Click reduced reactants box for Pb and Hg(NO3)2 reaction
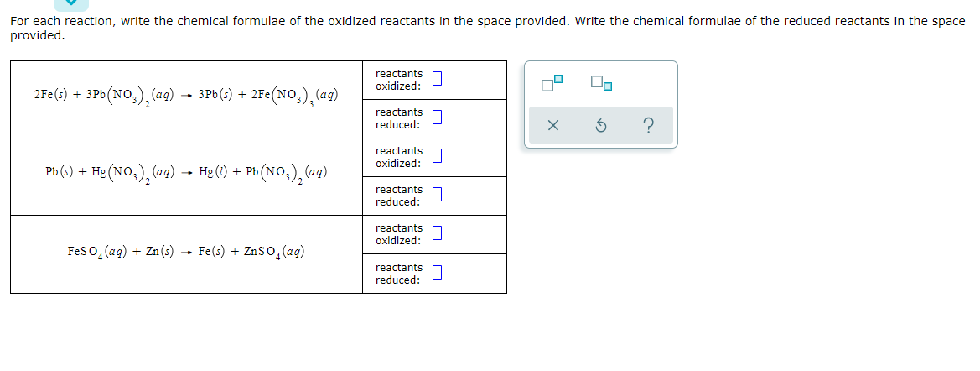This screenshot has width=980, height=371. click(x=438, y=196)
